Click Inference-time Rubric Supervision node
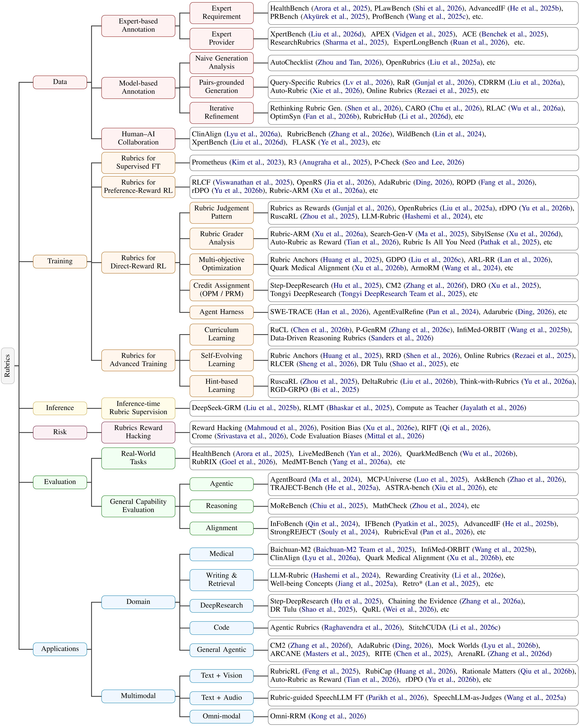 pos(138,408)
